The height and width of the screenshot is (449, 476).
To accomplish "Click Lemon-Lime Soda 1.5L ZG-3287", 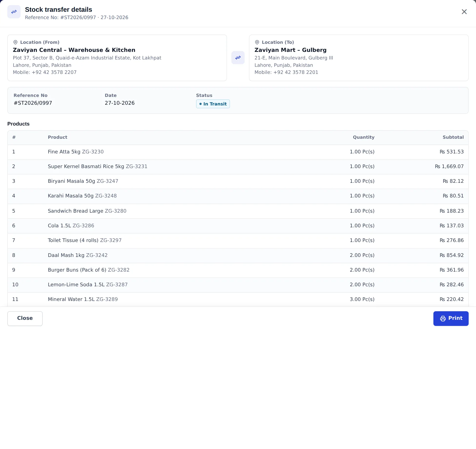I will [x=88, y=285].
